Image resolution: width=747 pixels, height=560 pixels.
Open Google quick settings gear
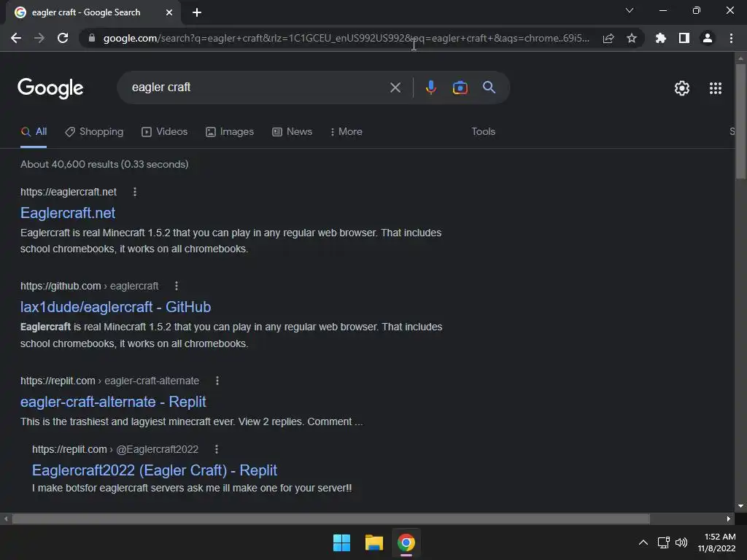pos(682,88)
